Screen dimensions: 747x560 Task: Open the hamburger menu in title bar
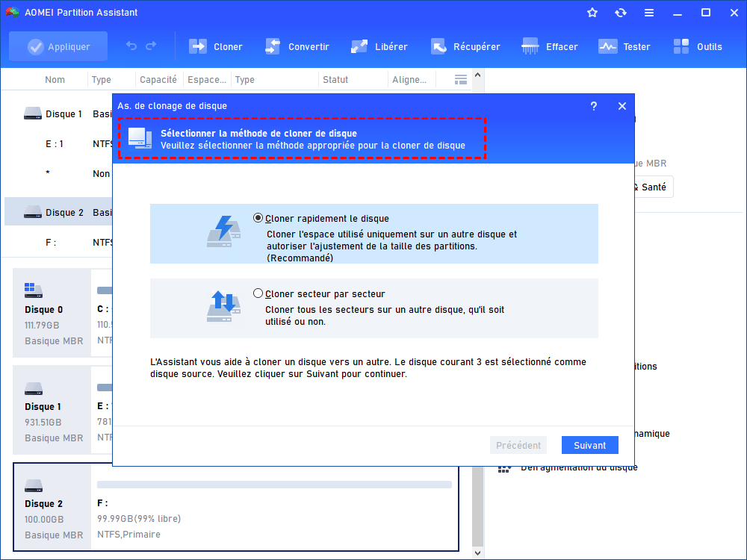pos(649,13)
